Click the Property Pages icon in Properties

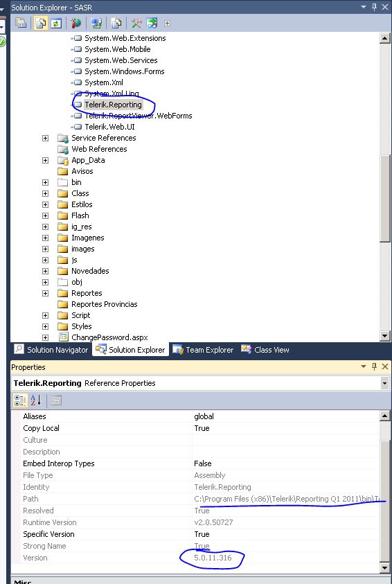point(56,400)
